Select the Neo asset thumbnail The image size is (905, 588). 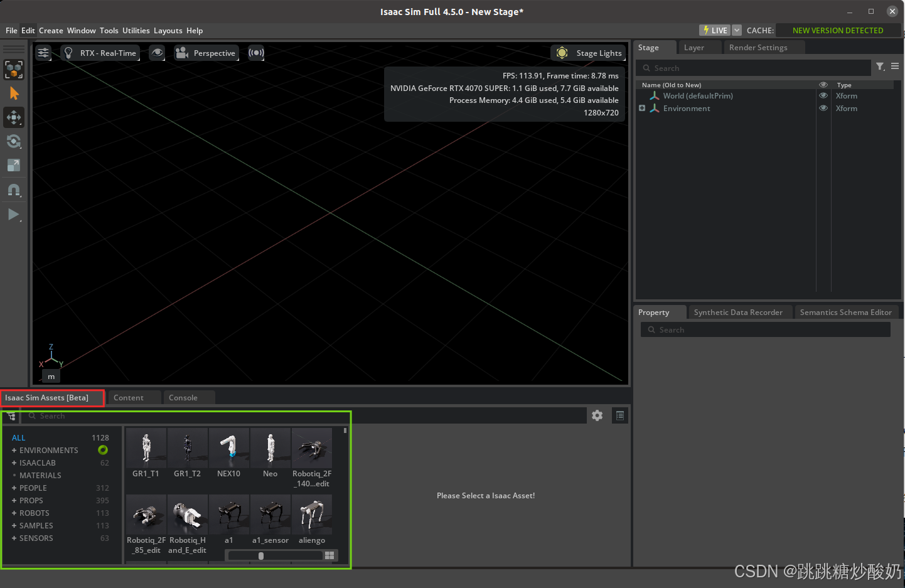[270, 448]
